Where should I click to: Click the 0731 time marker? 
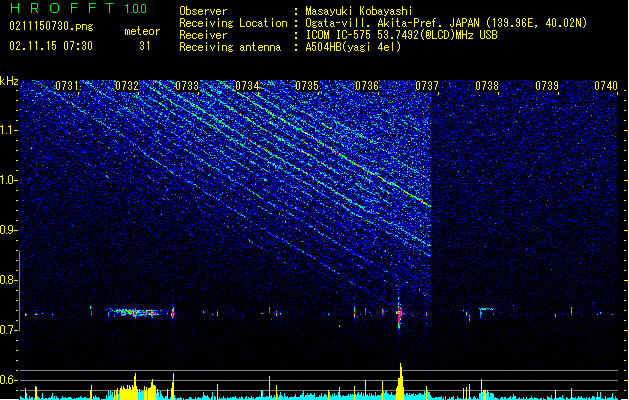point(67,86)
